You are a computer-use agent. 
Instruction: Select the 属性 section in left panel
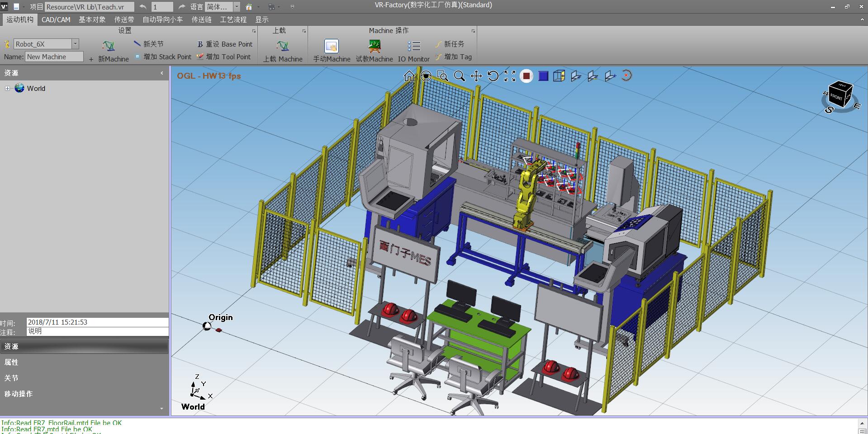(x=84, y=362)
